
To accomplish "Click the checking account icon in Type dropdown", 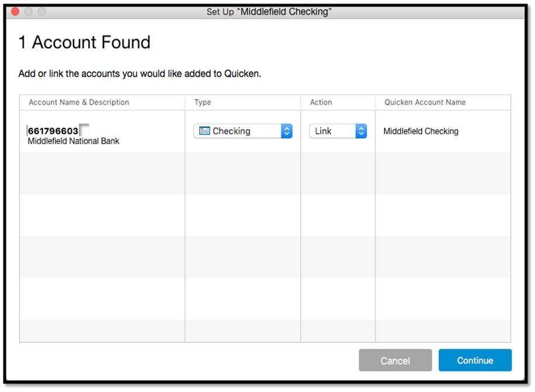I will (x=204, y=131).
